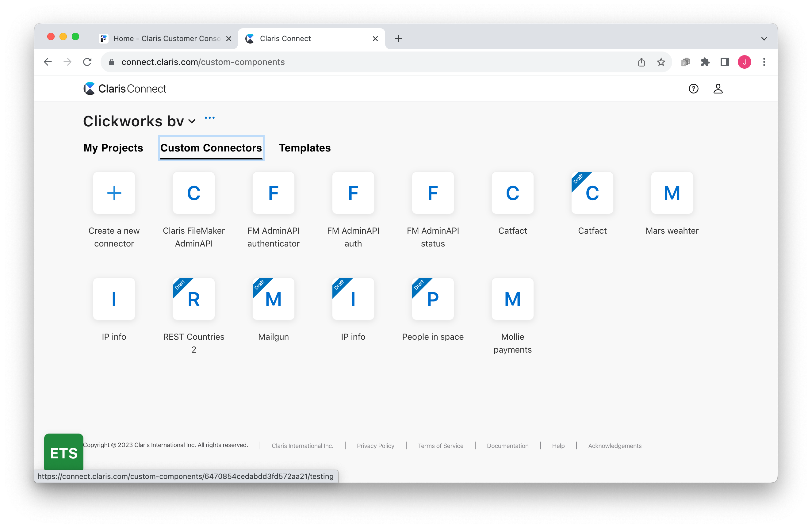812x528 pixels.
Task: Open the Mailgun draft connector
Action: [273, 299]
